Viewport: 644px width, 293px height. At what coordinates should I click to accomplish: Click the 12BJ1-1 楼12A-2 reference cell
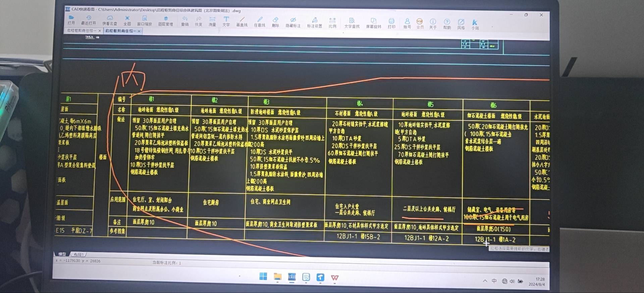426,238
